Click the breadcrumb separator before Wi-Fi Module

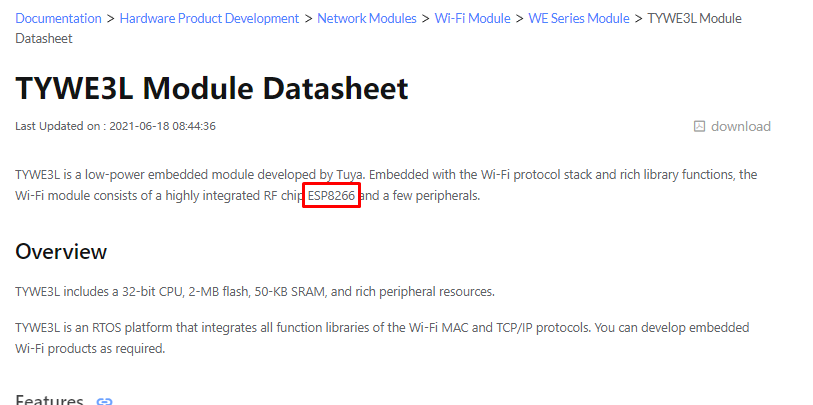pyautogui.click(x=426, y=19)
